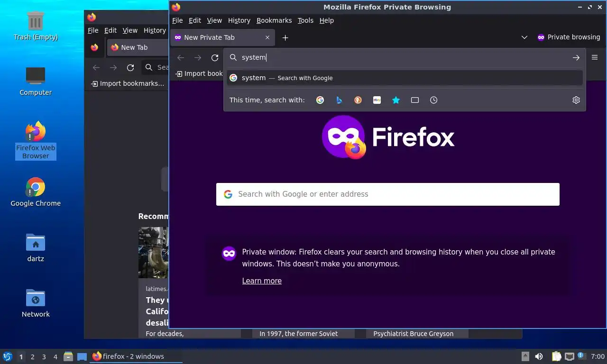
Task: Open the History menu in the private window
Action: 239,20
